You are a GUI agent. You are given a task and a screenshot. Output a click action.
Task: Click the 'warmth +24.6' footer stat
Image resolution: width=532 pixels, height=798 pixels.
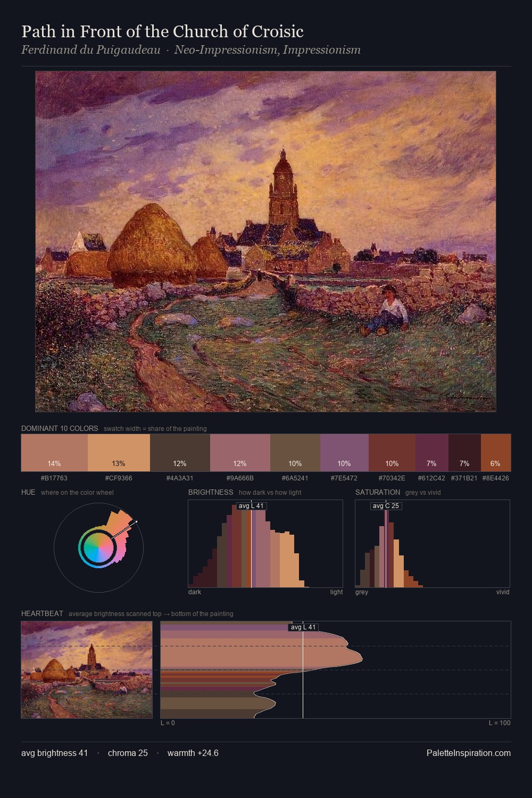point(193,753)
